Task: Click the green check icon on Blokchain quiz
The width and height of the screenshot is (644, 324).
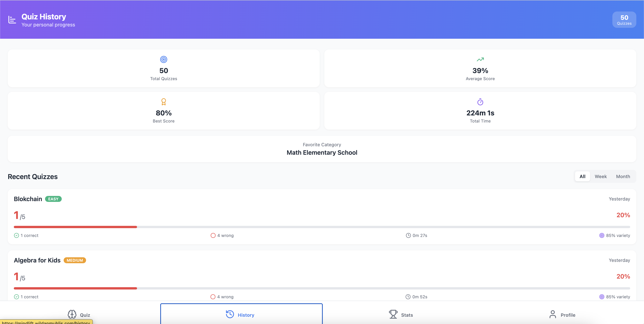Action: point(16,235)
